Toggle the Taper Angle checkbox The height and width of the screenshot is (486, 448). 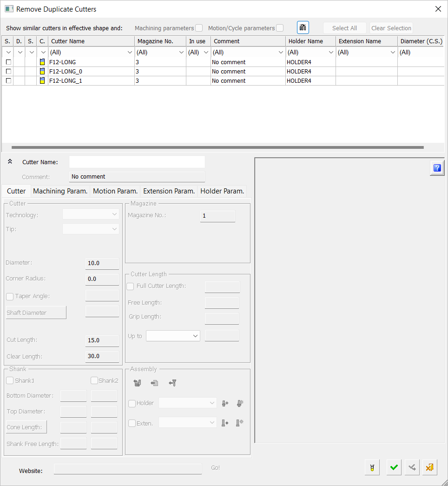[x=10, y=297]
